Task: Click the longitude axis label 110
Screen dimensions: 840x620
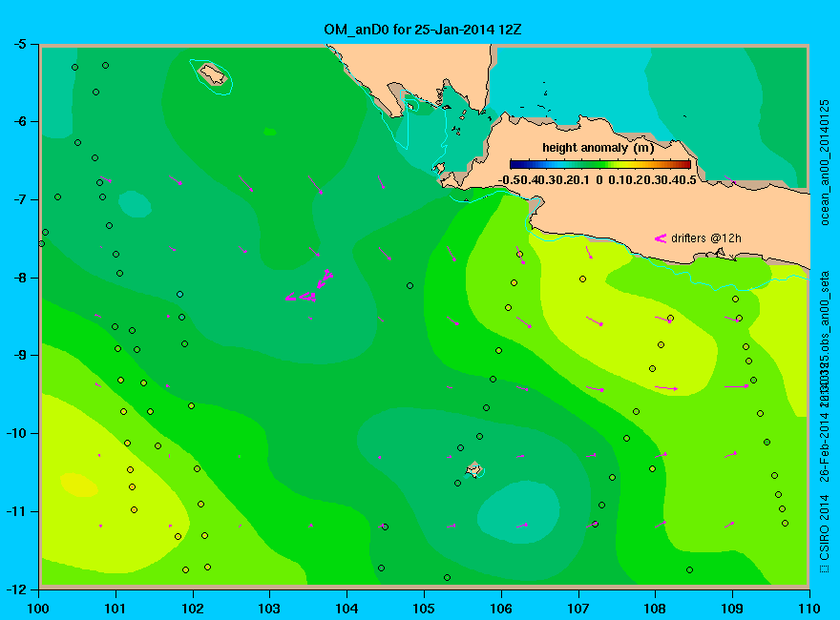Action: tap(809, 609)
